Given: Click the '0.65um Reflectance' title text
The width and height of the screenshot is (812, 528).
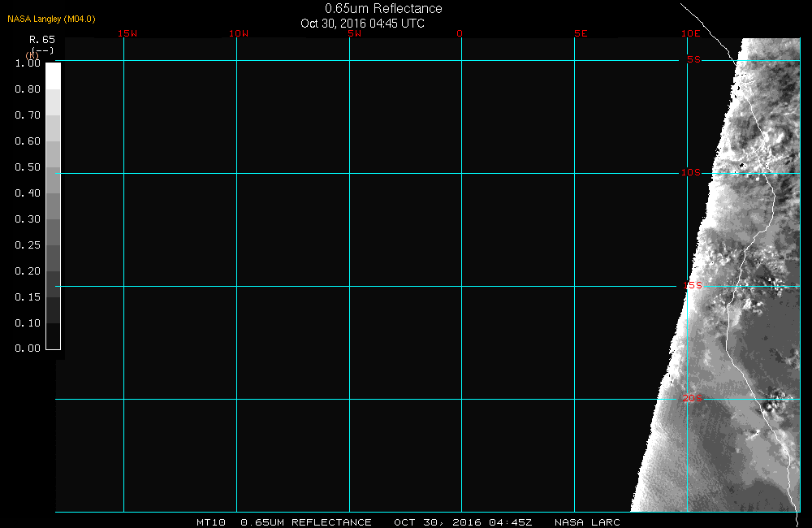Looking at the screenshot, I should [x=383, y=9].
